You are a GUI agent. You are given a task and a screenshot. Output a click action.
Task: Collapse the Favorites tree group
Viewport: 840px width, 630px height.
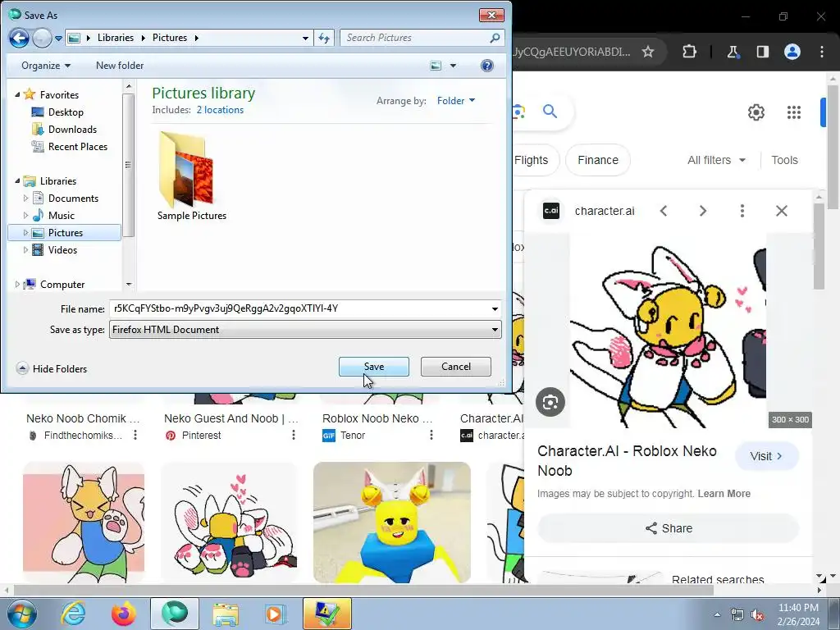[x=17, y=94]
